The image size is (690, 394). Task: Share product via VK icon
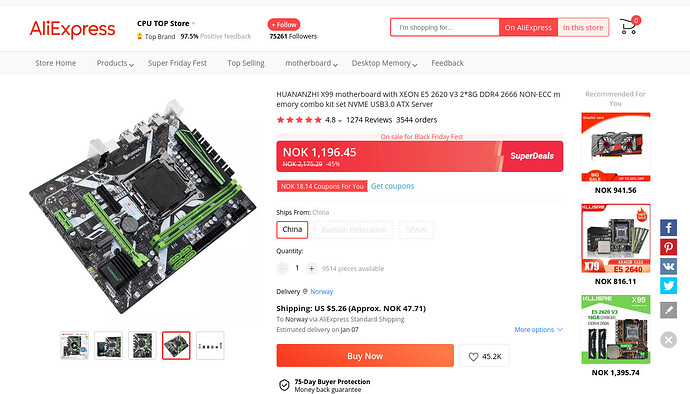pyautogui.click(x=668, y=266)
